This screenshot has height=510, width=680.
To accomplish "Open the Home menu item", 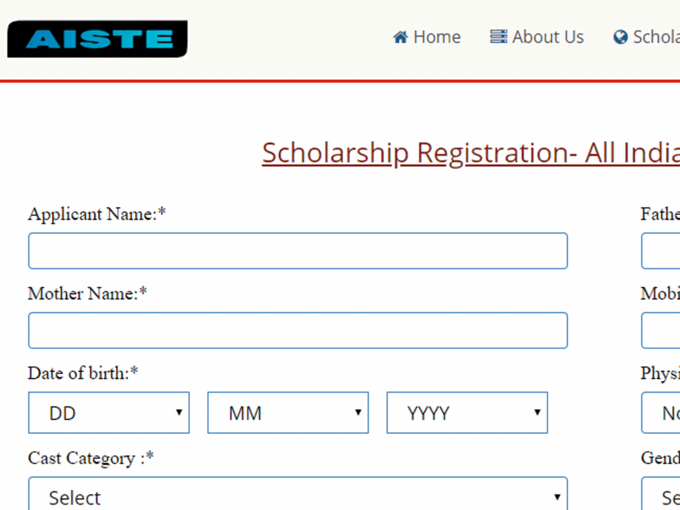I will [x=427, y=37].
